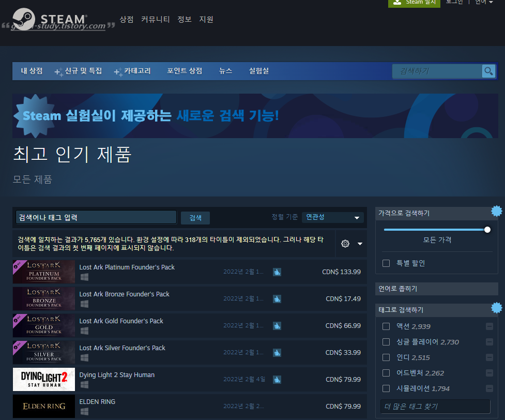
Task: Exclude the 시뮬레이션 tag with minus icon
Action: [x=489, y=388]
